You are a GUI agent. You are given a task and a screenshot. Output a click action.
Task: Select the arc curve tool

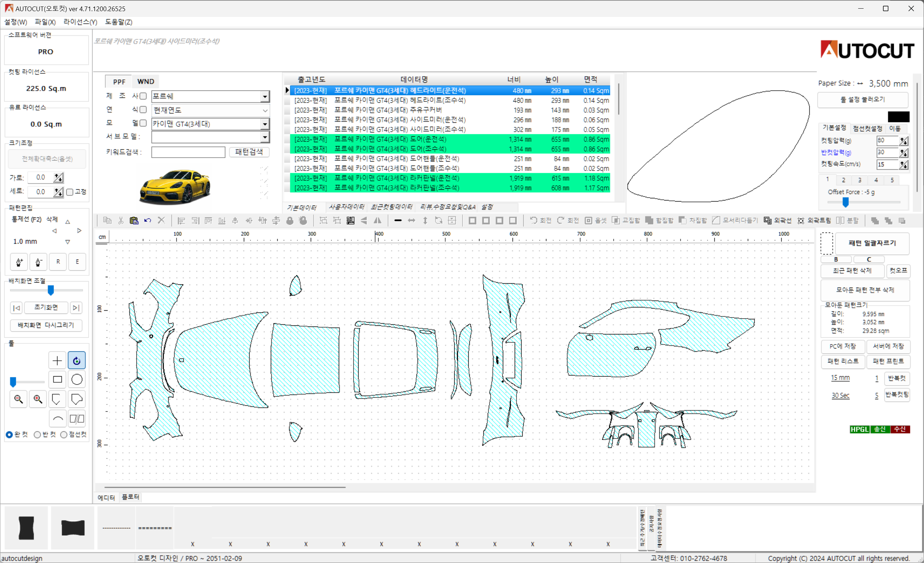[58, 419]
